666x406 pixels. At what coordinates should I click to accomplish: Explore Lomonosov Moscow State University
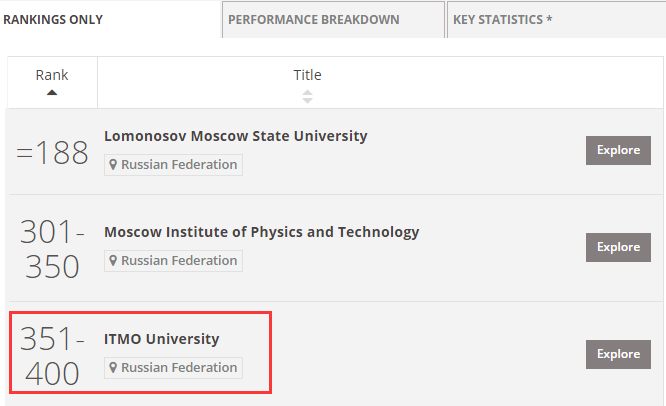point(618,150)
